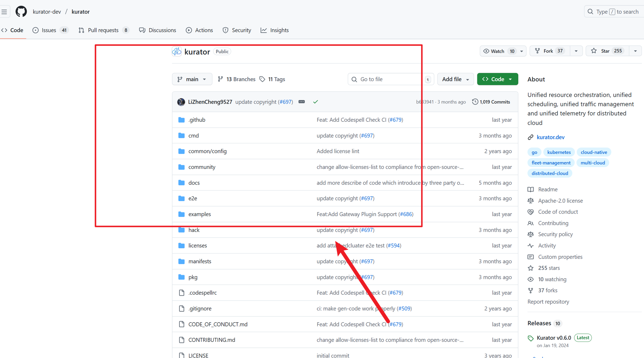Click the kurator repository logo icon
The image size is (644, 358).
[177, 52]
